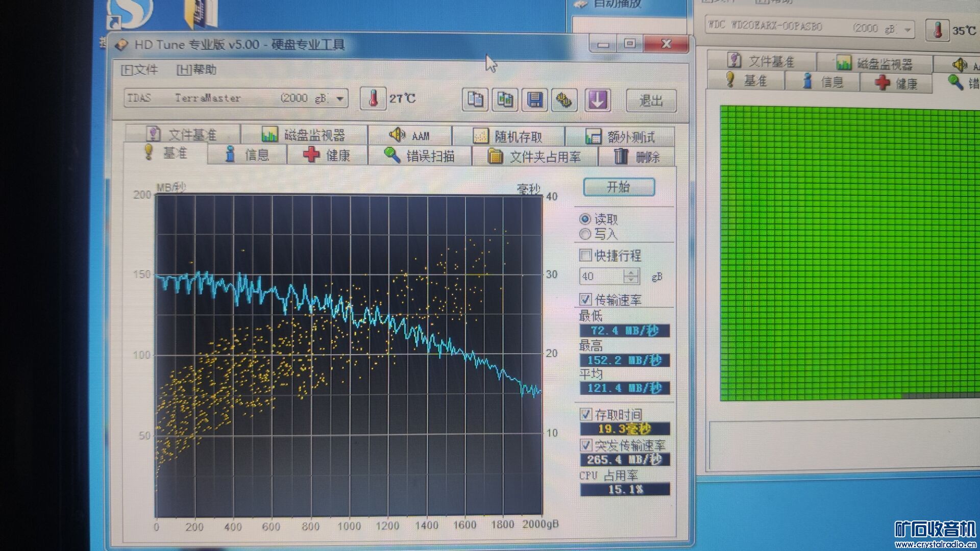Switch to the AAM tab
The height and width of the screenshot is (551, 980).
[410, 136]
